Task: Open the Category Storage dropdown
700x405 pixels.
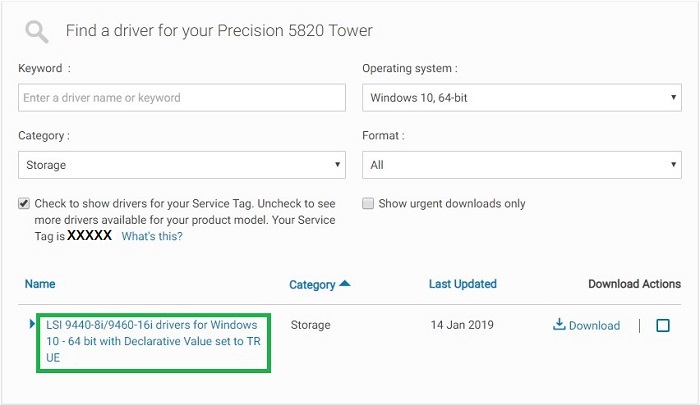Action: (181, 165)
